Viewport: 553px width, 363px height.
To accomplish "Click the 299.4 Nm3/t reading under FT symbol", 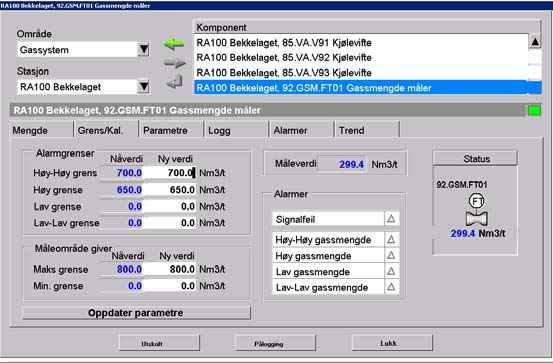I will coord(478,233).
